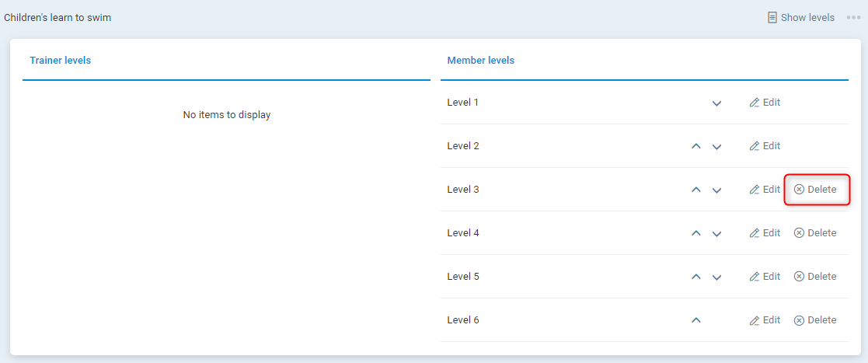This screenshot has height=363, width=868.
Task: Move Level 6 up with chevron arrow
Action: (x=696, y=320)
